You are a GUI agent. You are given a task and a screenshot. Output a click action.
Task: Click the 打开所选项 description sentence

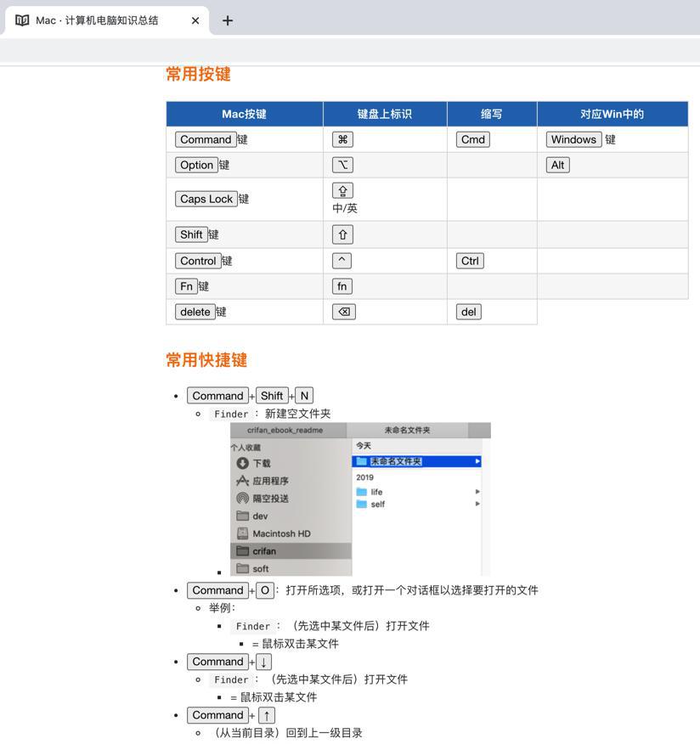(x=412, y=591)
